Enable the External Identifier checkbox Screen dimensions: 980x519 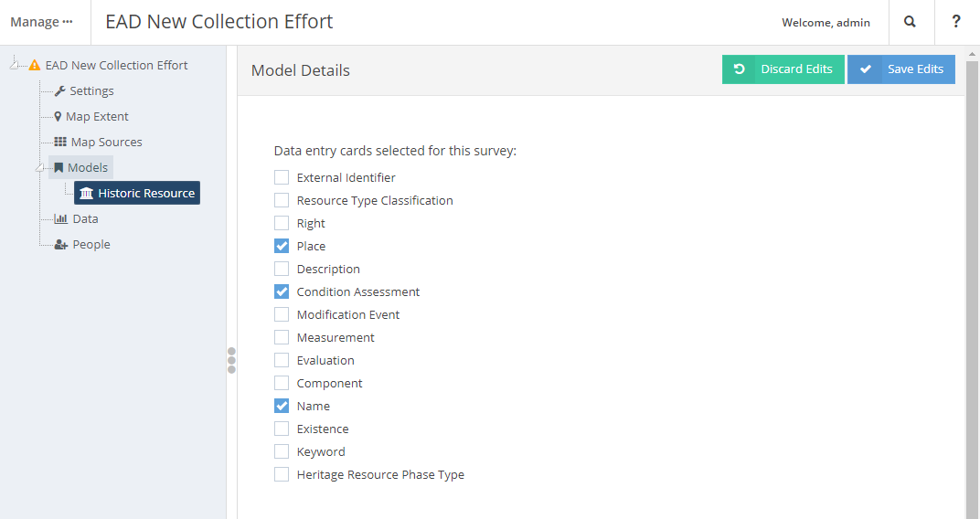tap(282, 177)
